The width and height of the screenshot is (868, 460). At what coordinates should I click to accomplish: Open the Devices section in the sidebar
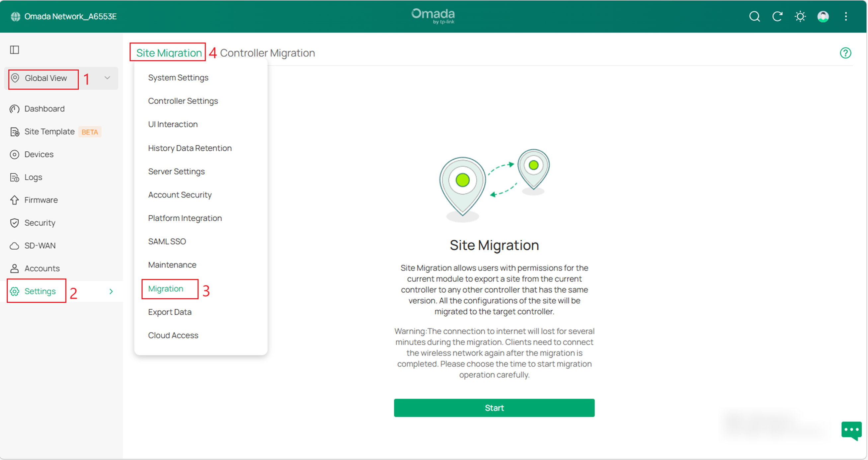pyautogui.click(x=39, y=154)
